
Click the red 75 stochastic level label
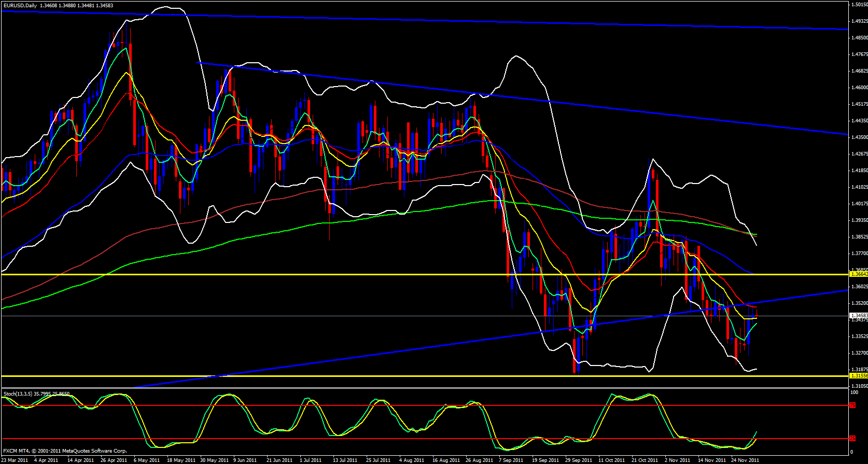click(x=852, y=405)
